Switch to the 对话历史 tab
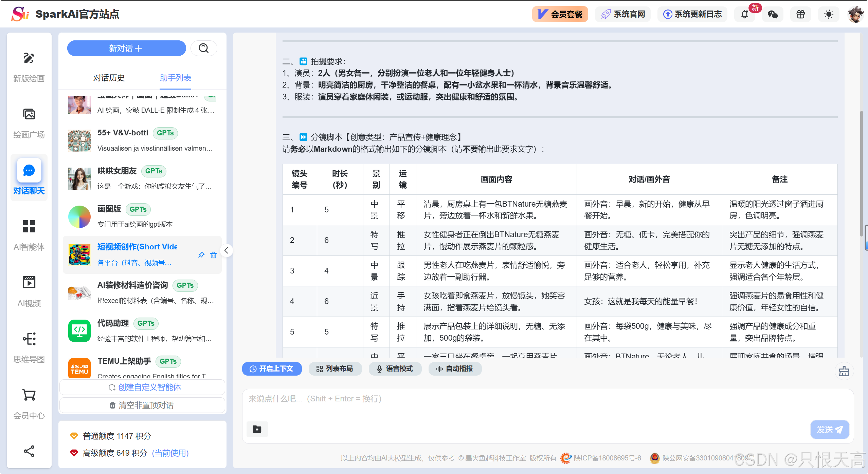Screen dimensions: 868x474 tap(109, 78)
